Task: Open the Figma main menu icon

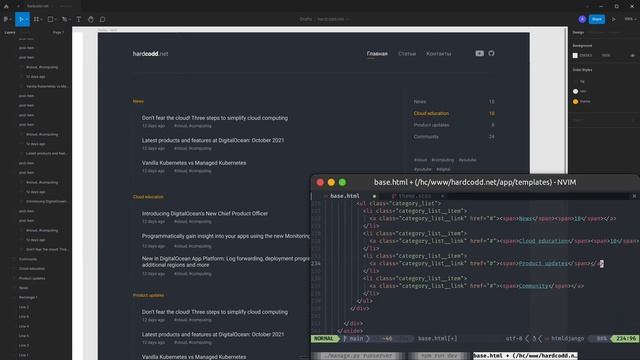Action: [x=6, y=19]
